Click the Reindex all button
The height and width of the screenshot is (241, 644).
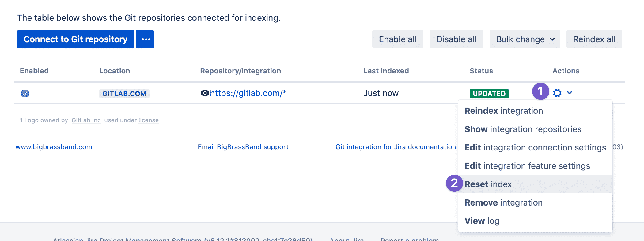coord(594,39)
